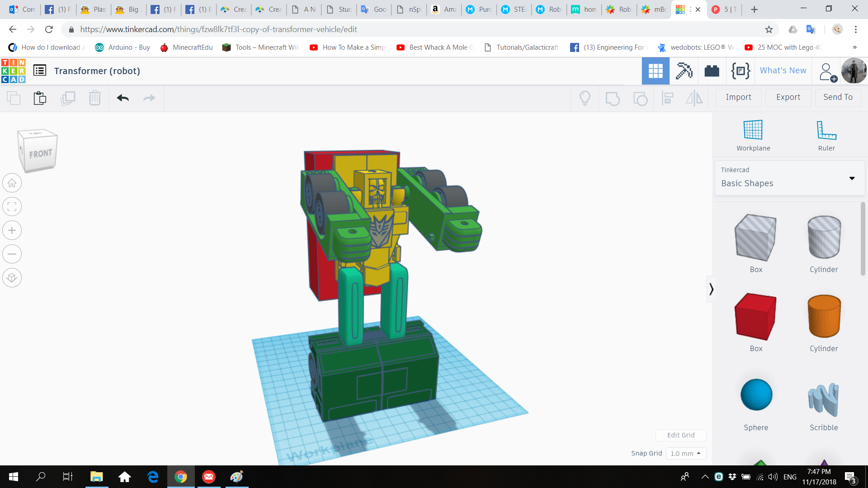868x488 pixels.
Task: Open the Snap Grid 1.0 mm dropdown
Action: 685,453
